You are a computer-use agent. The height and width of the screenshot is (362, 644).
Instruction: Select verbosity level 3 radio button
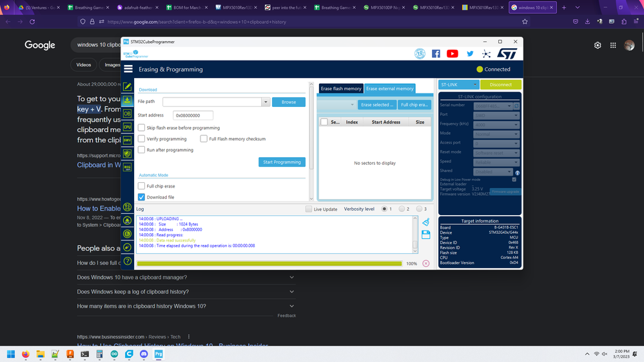[419, 209]
